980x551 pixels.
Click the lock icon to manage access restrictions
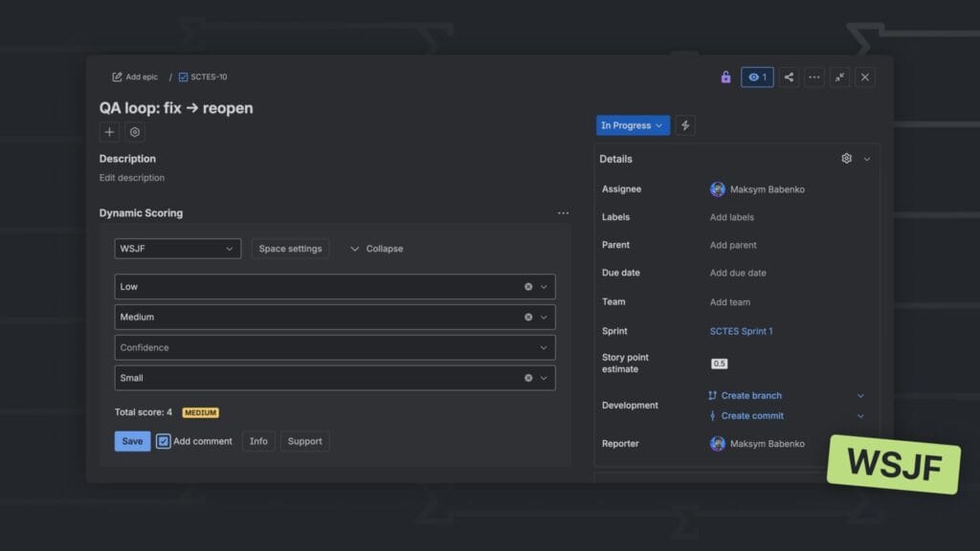pos(726,77)
